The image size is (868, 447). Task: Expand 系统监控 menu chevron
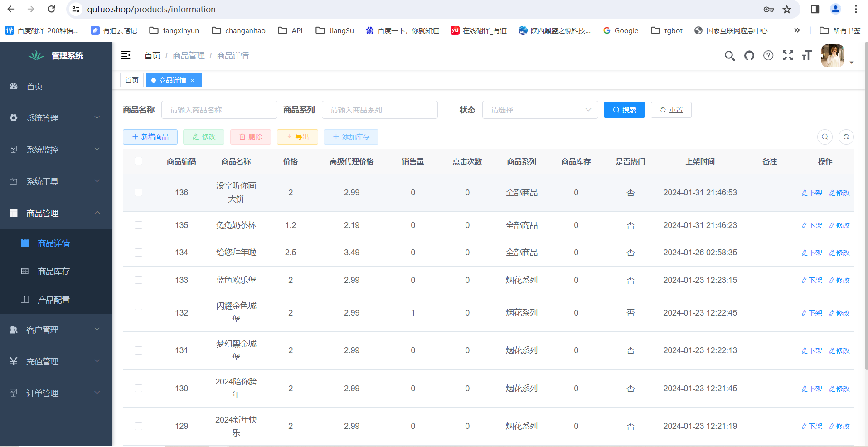(97, 149)
